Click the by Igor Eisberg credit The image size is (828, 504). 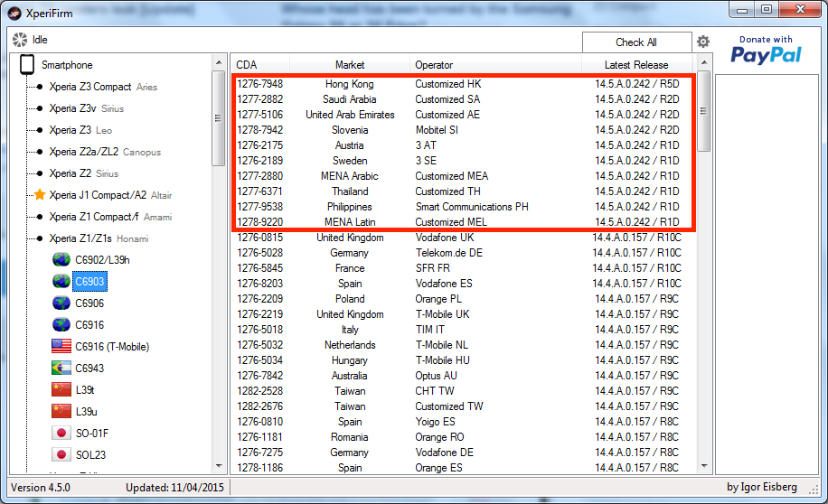coord(761,487)
